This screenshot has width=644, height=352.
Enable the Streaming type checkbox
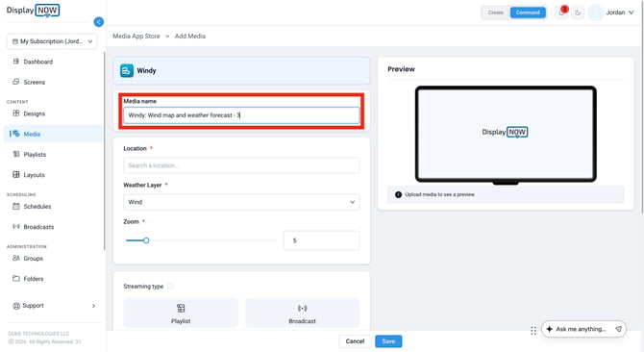click(x=170, y=287)
